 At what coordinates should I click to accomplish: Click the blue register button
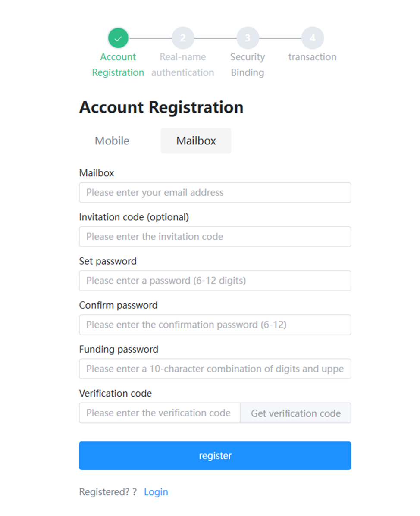click(x=215, y=456)
